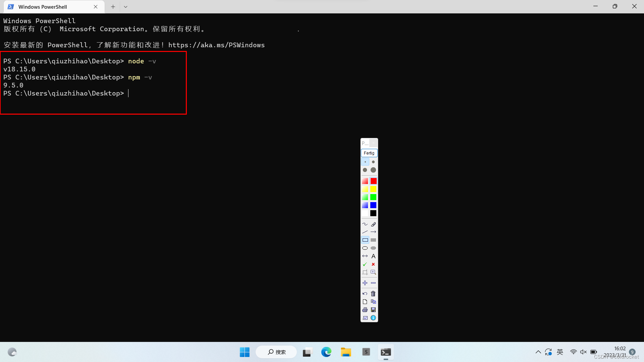Select the freehand pen tool

tap(365, 224)
